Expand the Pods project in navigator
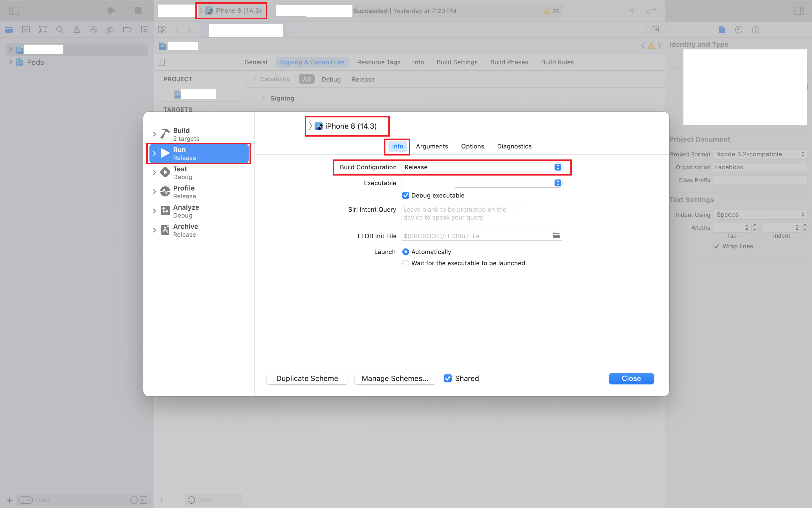Image resolution: width=812 pixels, height=508 pixels. [10, 62]
